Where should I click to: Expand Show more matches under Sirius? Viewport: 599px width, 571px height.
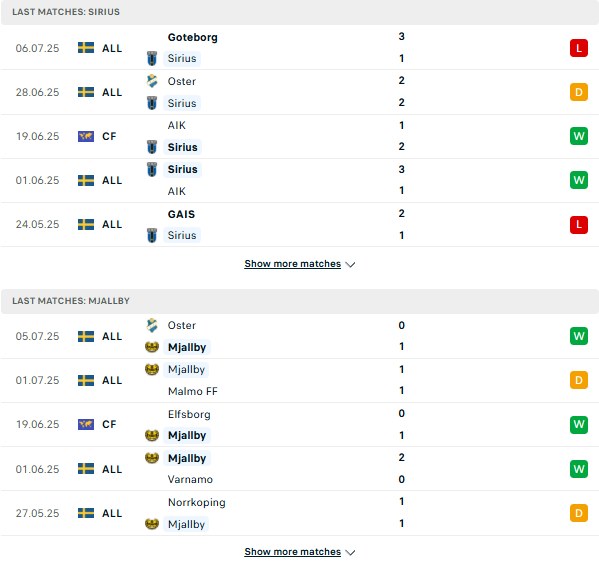tap(293, 264)
